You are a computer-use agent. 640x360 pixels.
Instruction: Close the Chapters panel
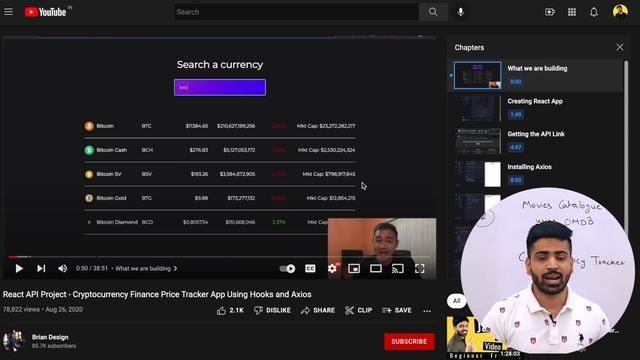pyautogui.click(x=620, y=47)
